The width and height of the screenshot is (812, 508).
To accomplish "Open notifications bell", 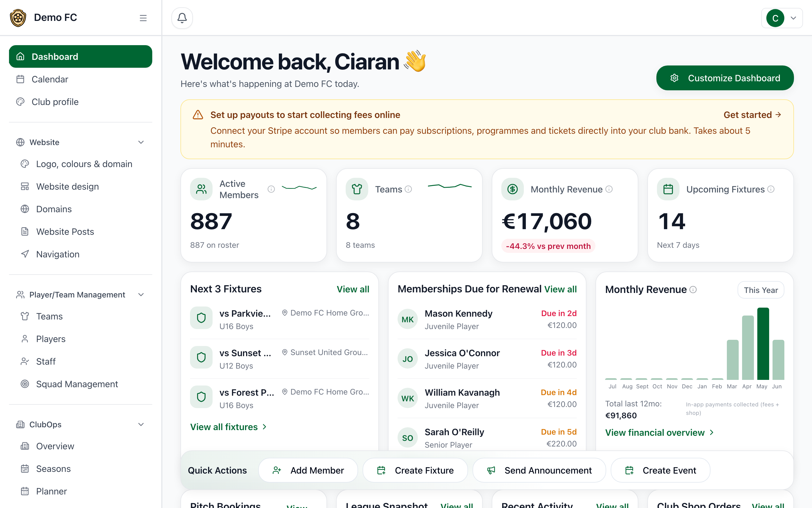I will click(182, 18).
